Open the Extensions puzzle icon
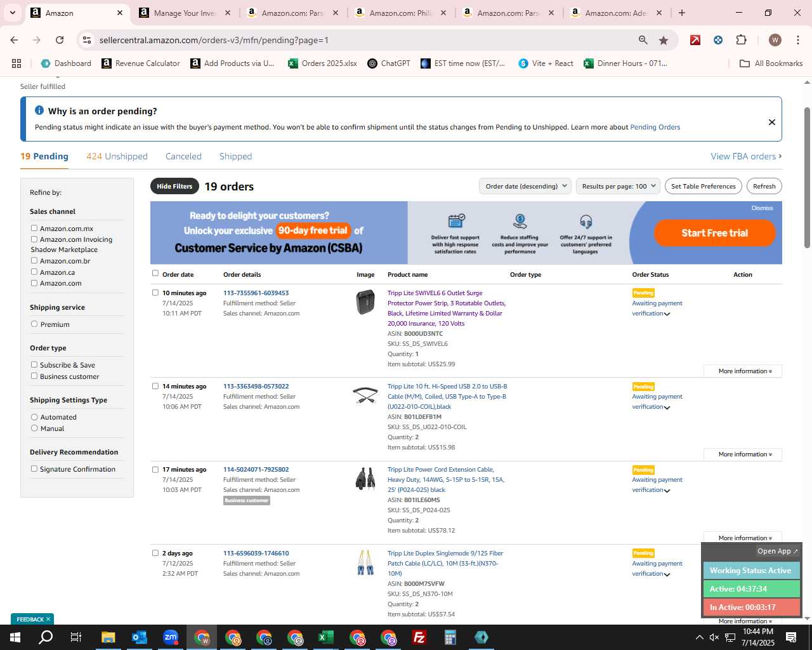812x650 pixels. tap(741, 40)
